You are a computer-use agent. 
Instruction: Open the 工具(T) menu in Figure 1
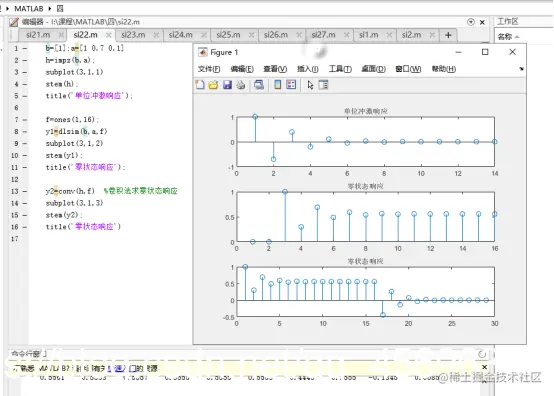340,69
